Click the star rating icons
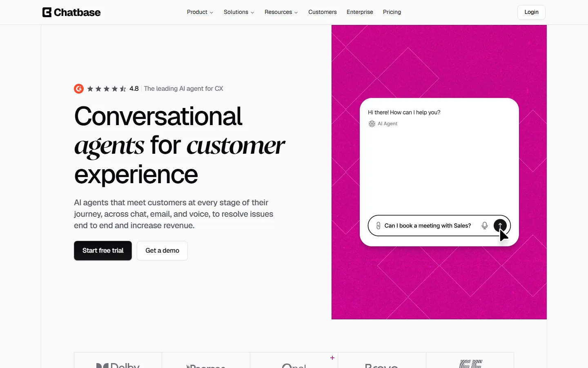588x368 pixels. click(107, 89)
